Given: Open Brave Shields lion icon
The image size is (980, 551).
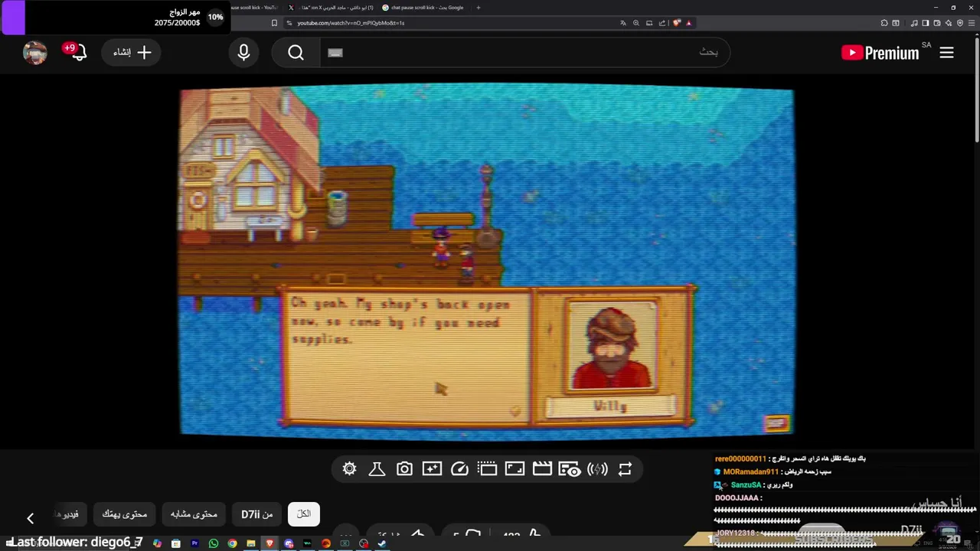Looking at the screenshot, I should click(677, 23).
